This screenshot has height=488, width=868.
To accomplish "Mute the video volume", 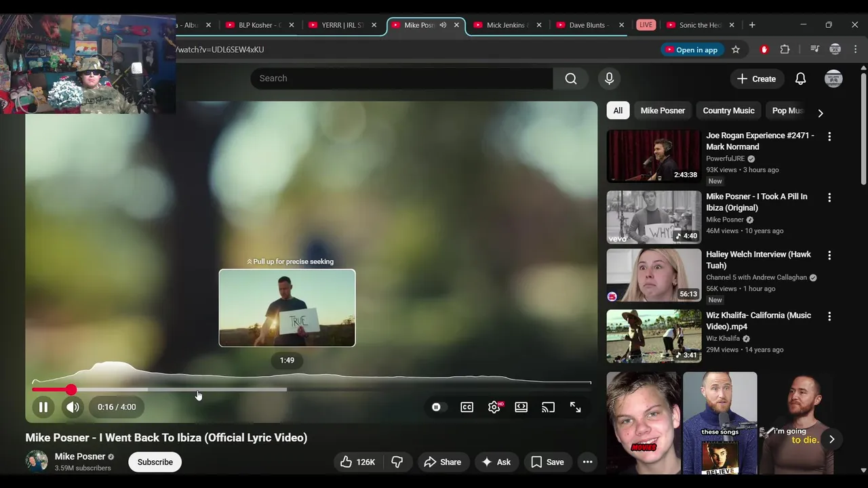I will (x=73, y=407).
